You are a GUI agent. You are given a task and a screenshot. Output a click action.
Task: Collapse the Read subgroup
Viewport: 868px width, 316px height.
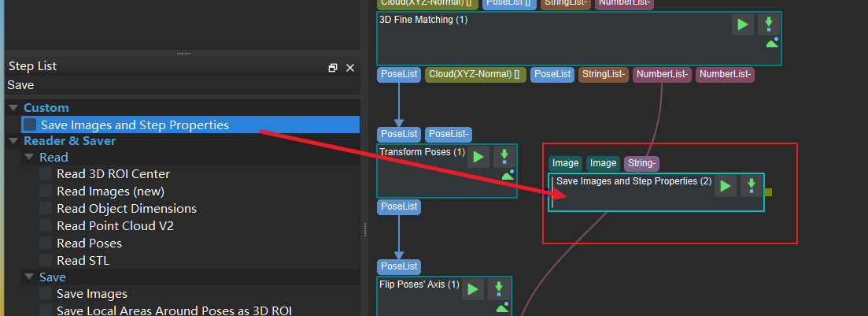[29, 157]
